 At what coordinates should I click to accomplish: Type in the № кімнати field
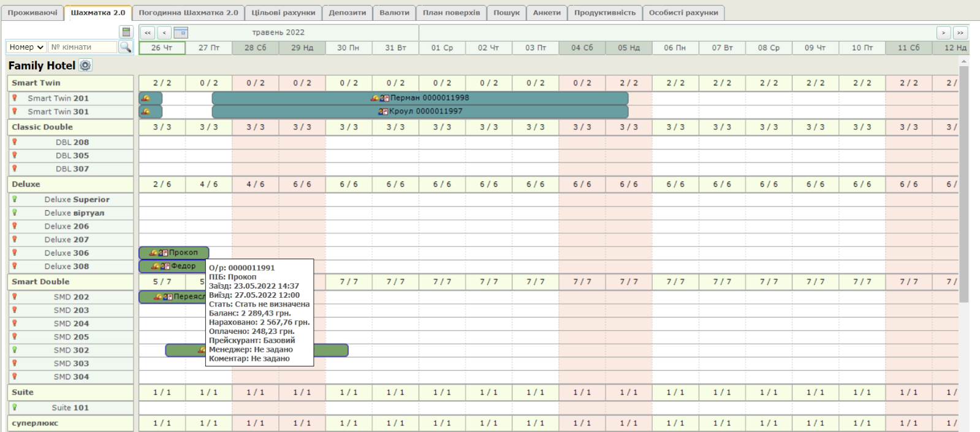tap(82, 47)
